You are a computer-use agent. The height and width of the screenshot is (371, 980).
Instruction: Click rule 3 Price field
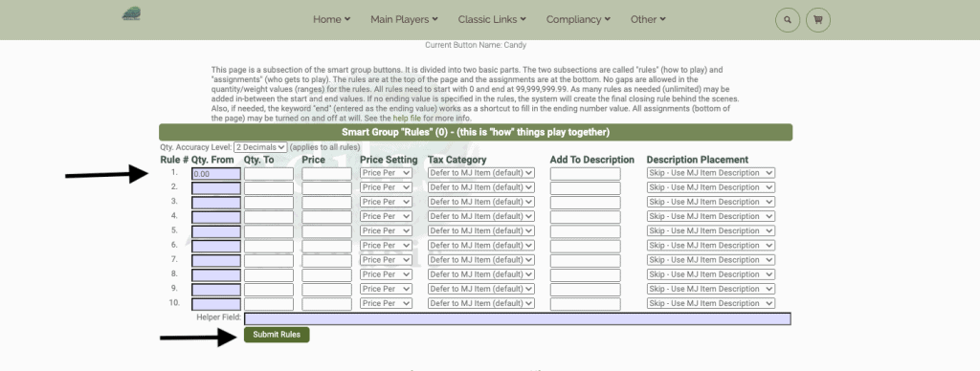(x=327, y=203)
